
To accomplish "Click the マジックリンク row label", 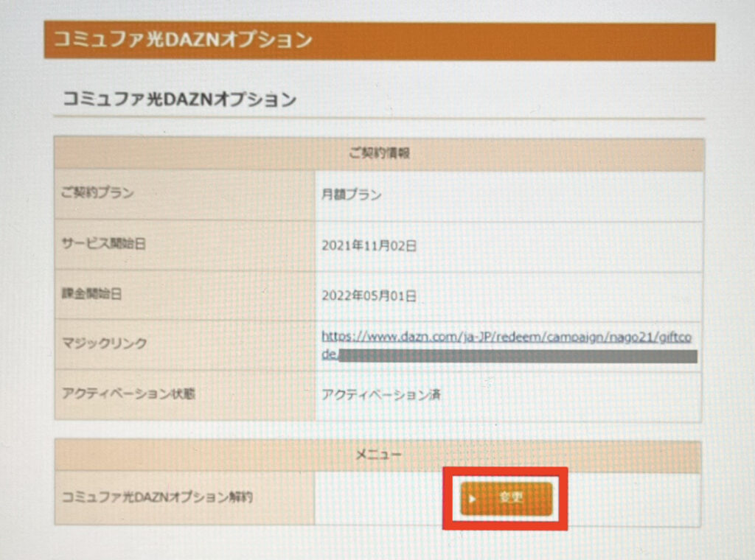I will 104,343.
